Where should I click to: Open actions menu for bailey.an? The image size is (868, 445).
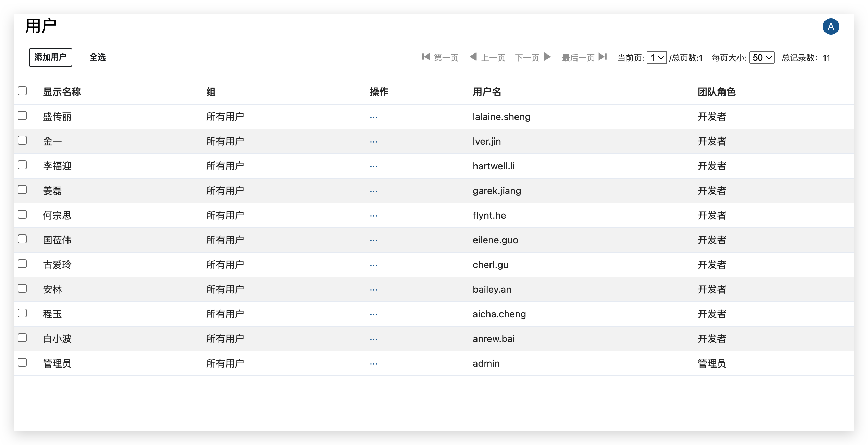[x=373, y=290]
